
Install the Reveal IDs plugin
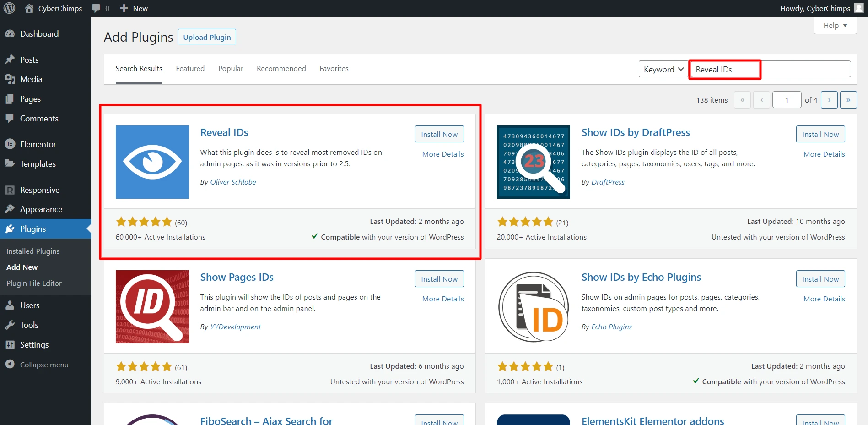pyautogui.click(x=439, y=134)
